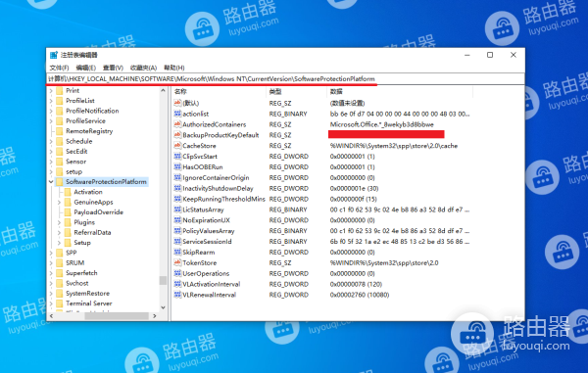Click the Registry Editor title bar icon
Viewport: 588px width, 373px height.
coord(54,55)
